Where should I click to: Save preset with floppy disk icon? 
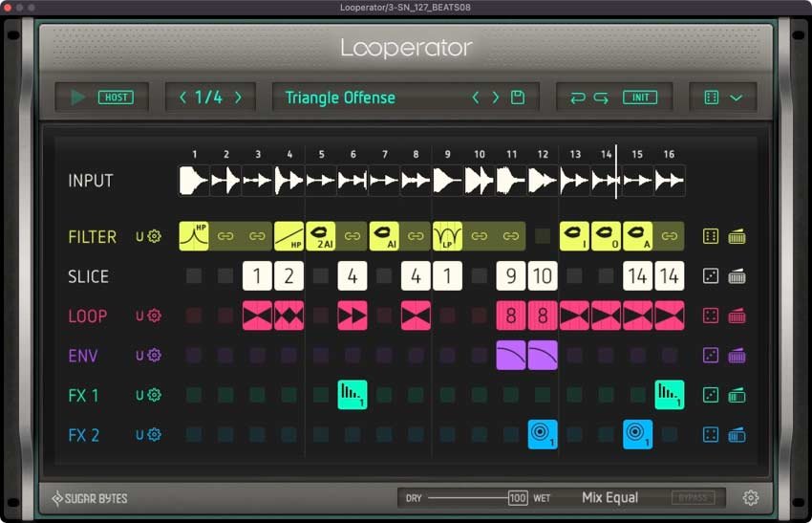point(518,98)
